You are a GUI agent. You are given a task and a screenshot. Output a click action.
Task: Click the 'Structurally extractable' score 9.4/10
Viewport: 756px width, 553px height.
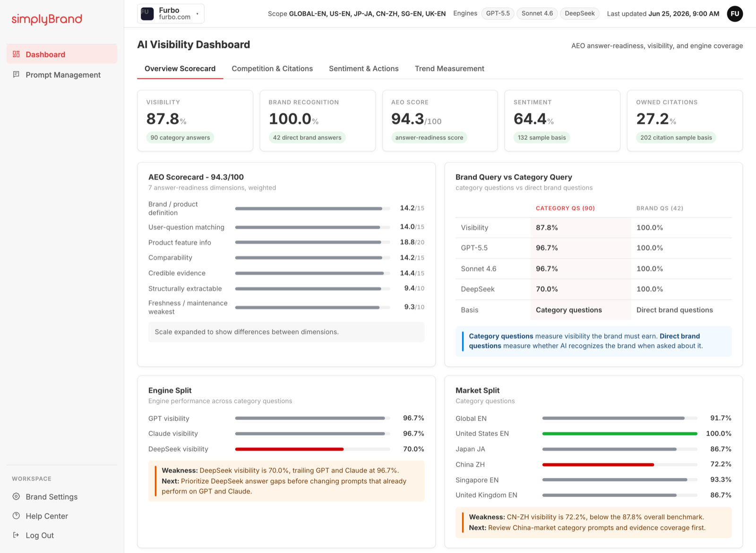pos(414,288)
